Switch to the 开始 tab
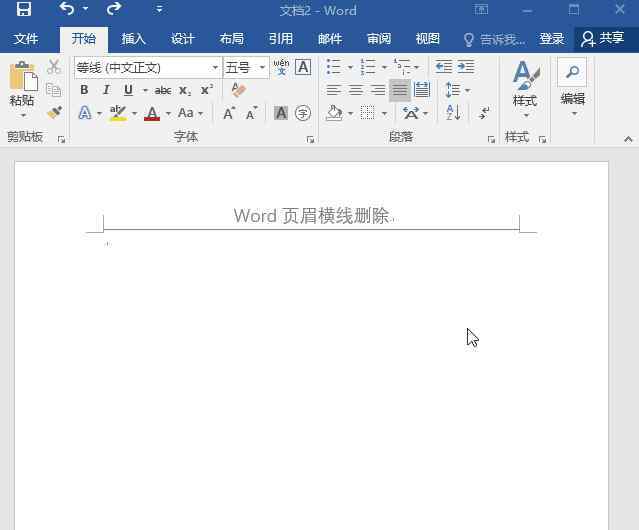 (x=84, y=39)
